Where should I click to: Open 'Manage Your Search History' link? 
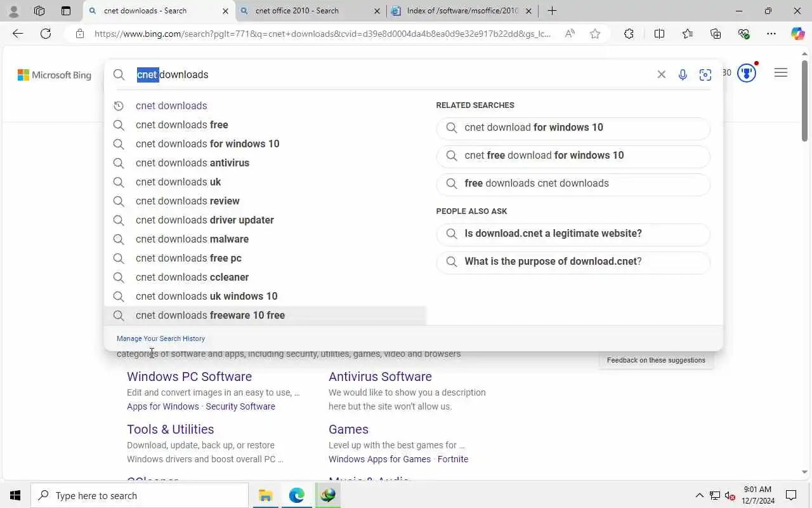[160, 338]
